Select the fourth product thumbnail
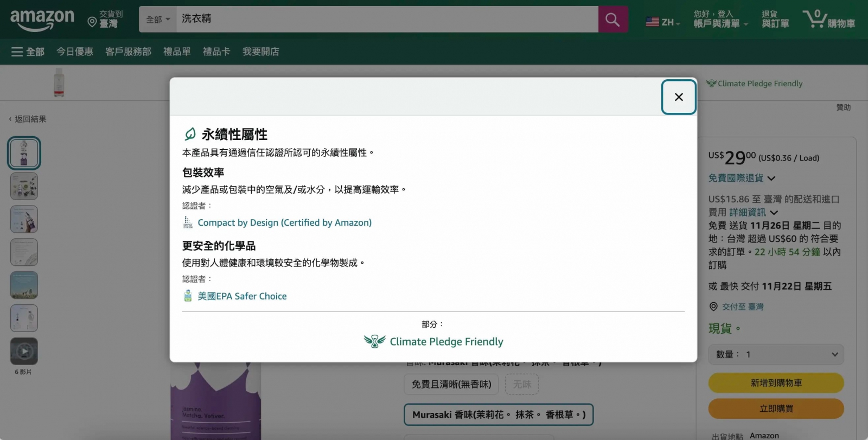 (24, 252)
